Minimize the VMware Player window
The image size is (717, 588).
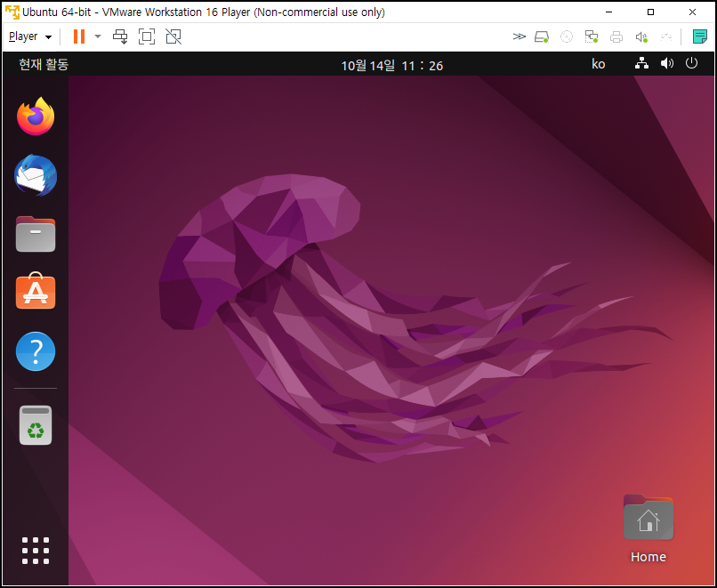point(608,12)
